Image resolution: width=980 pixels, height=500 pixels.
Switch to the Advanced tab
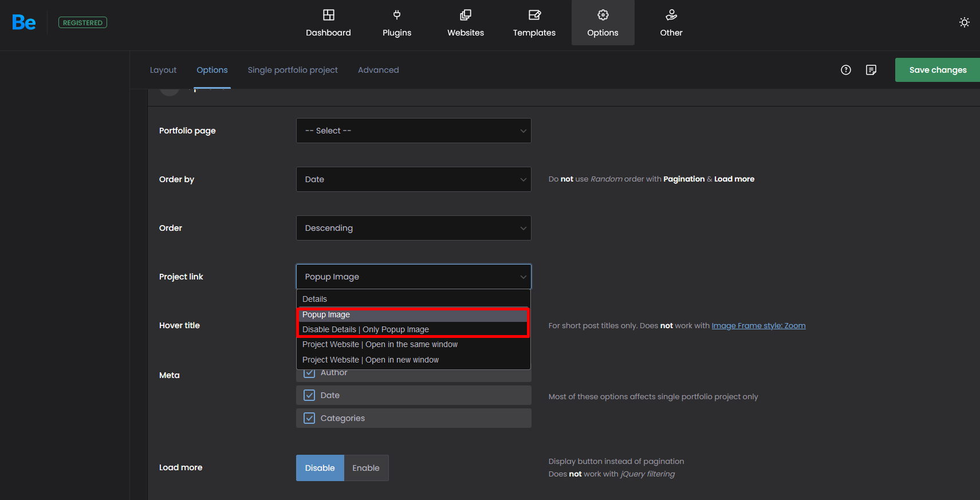pyautogui.click(x=379, y=70)
